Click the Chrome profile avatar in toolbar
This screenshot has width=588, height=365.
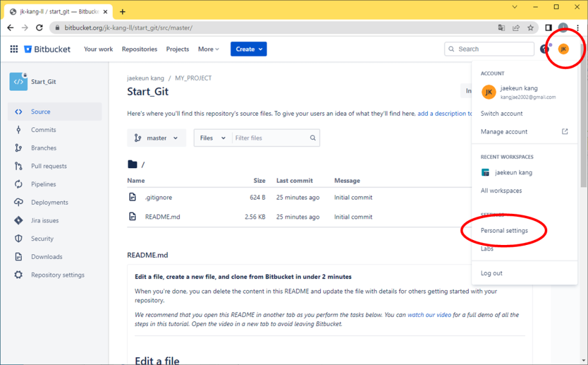tap(563, 27)
